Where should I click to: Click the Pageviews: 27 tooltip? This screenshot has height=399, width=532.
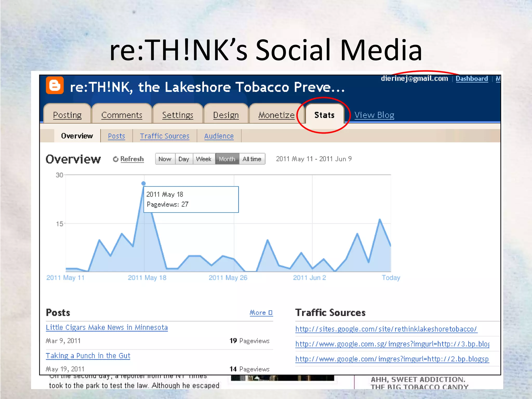click(x=191, y=199)
